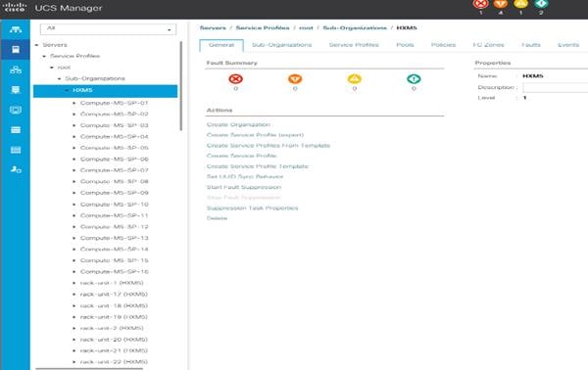
Task: Click the teal info faults icon in the header
Action: click(541, 4)
